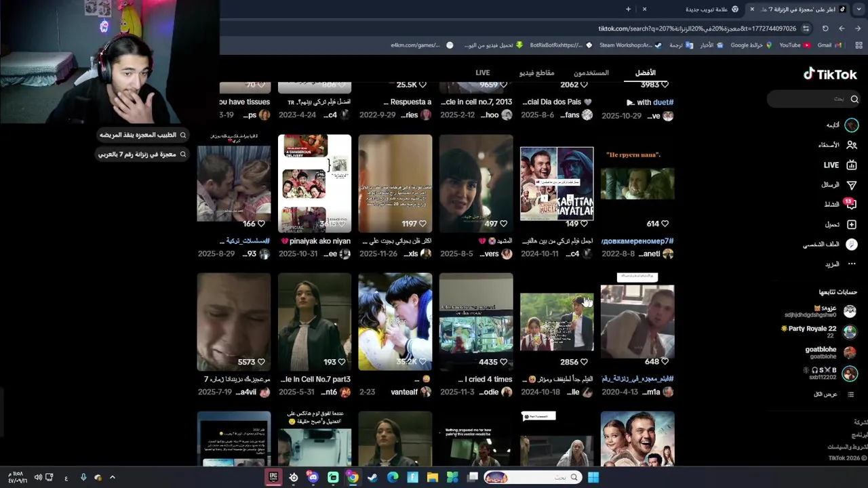Open the خرائط Google bookmark
The width and height of the screenshot is (868, 488).
(751, 45)
